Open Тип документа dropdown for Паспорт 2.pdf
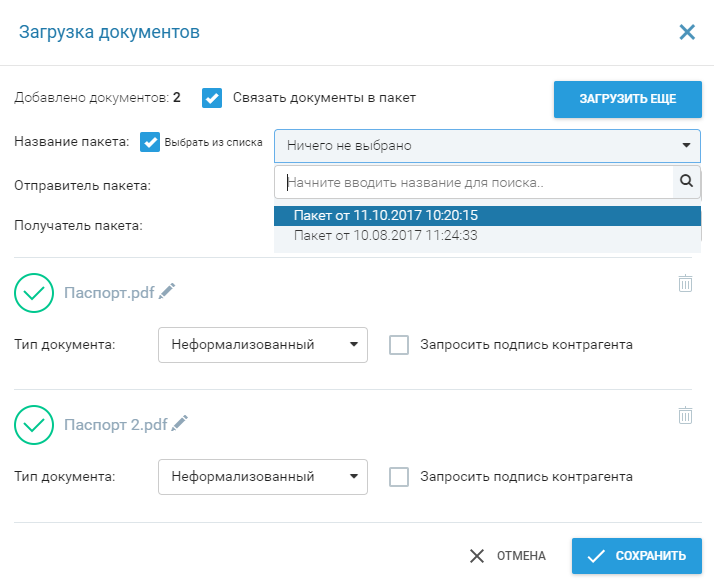The height and width of the screenshot is (584, 714). click(262, 477)
